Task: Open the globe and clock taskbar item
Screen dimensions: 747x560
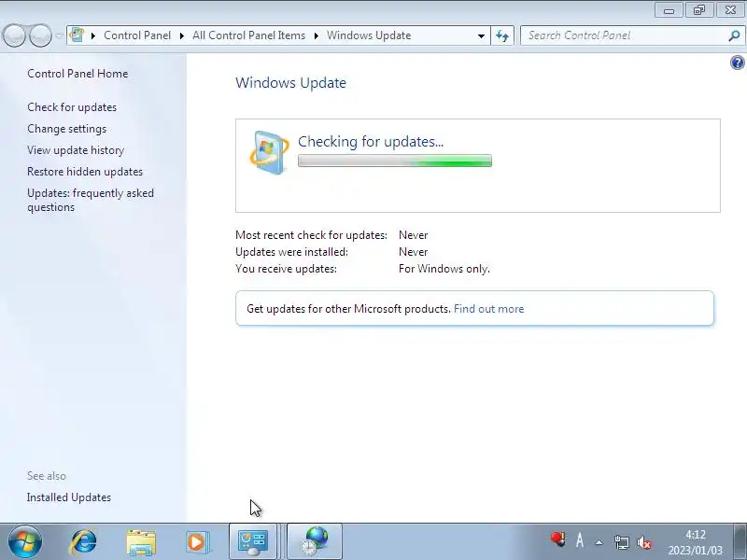Action: (315, 542)
